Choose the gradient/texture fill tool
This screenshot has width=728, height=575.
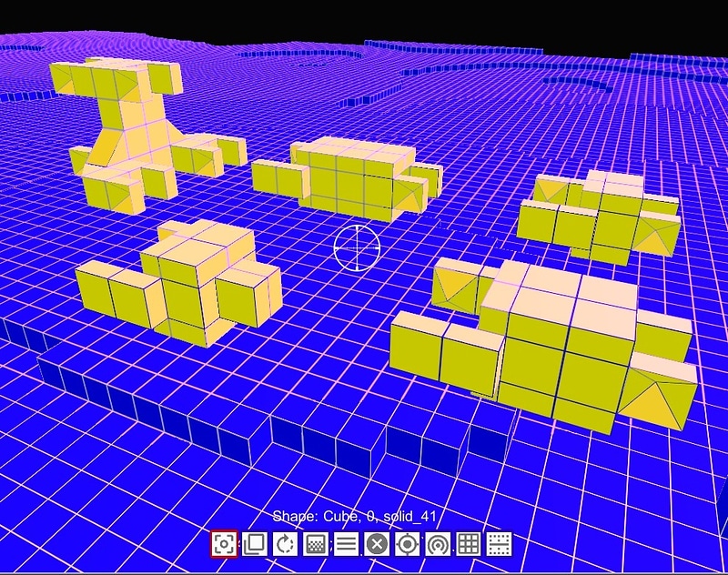pyautogui.click(x=316, y=543)
